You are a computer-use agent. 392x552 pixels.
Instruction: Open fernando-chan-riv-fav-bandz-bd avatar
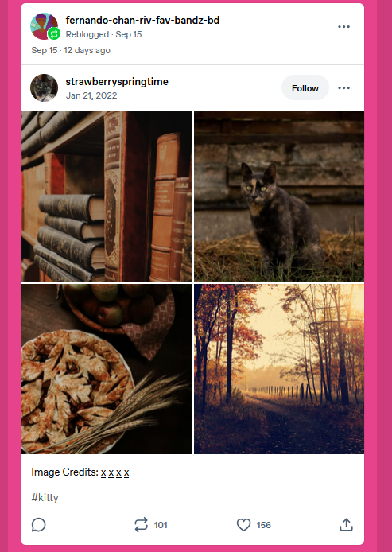45,26
